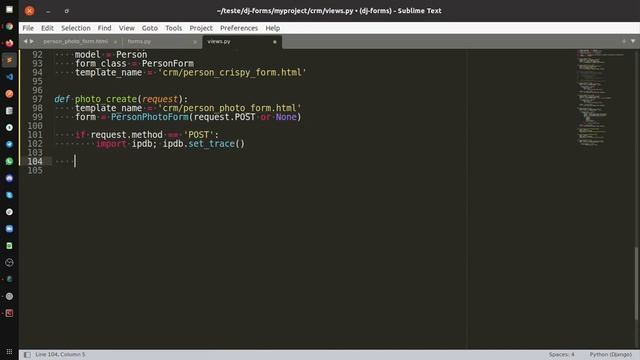
Task: Click the next tab arrow in tab bar
Action: [32, 41]
